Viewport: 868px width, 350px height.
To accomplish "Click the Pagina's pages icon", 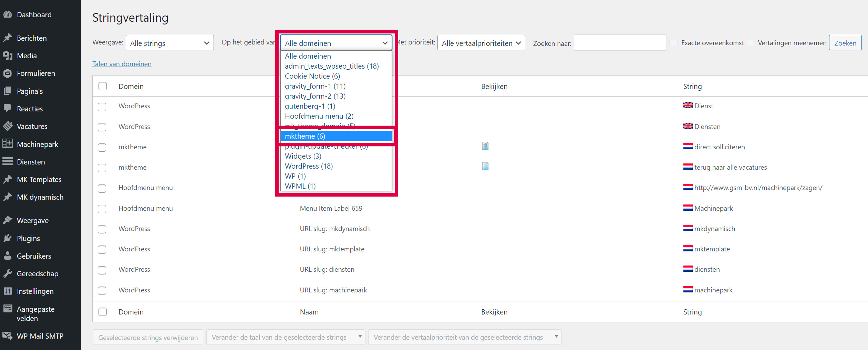I will 8,91.
